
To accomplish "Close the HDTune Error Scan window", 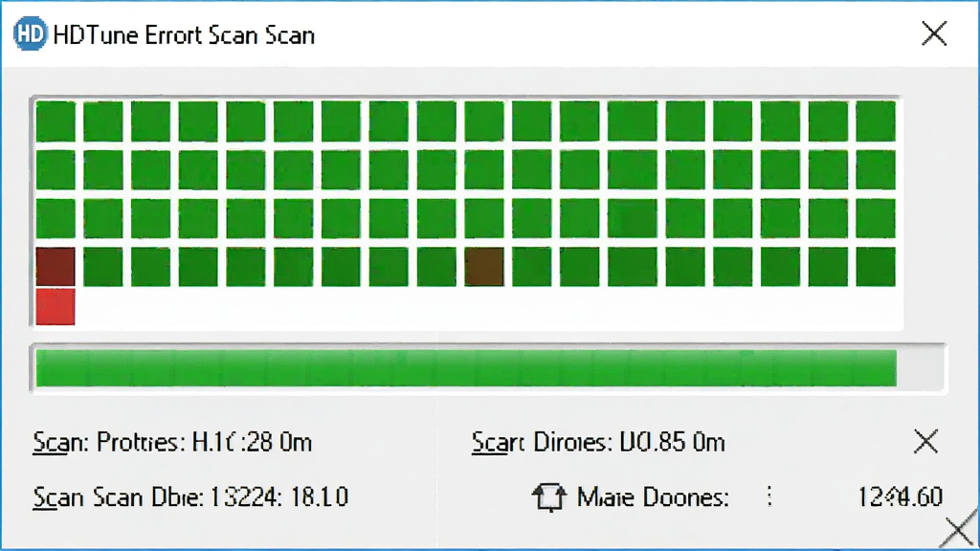I will 934,33.
